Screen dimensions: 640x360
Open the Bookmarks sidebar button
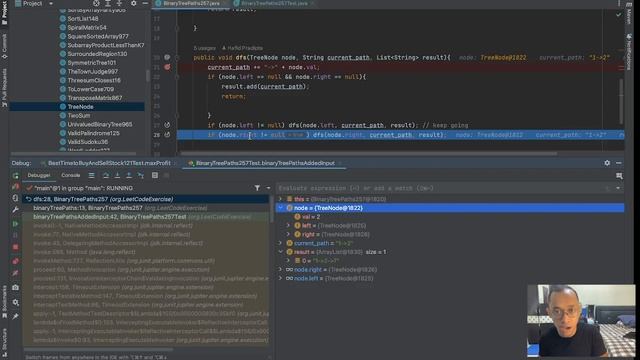[4, 302]
